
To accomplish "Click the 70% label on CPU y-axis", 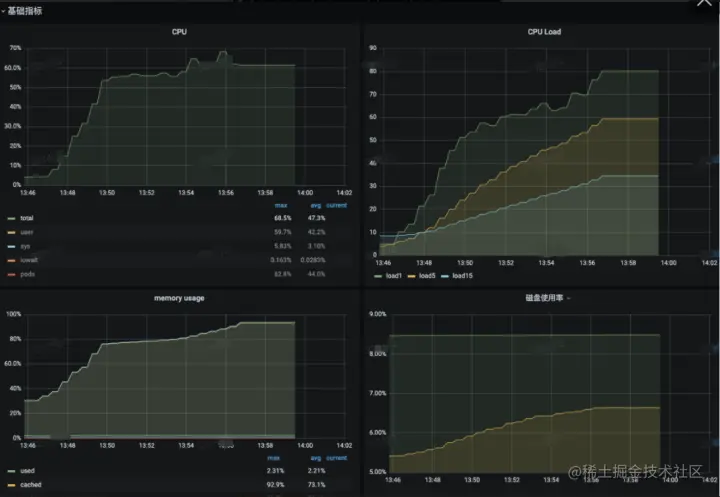I will point(15,48).
